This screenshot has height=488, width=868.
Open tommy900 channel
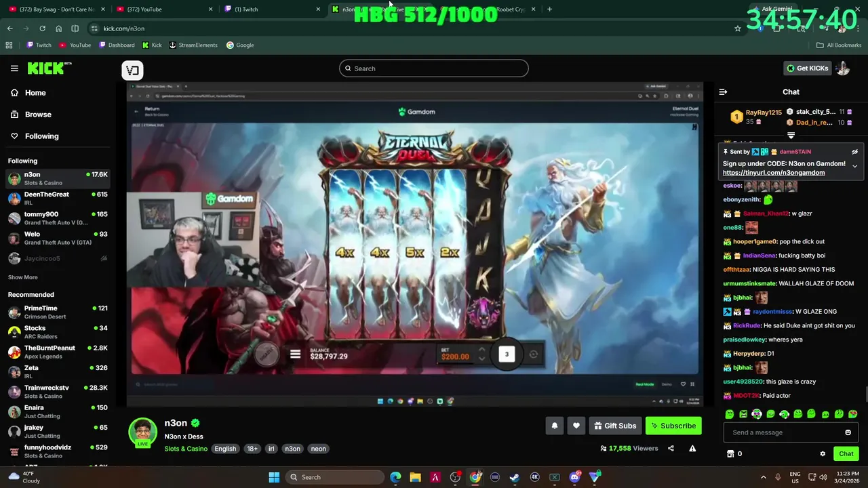pos(58,218)
